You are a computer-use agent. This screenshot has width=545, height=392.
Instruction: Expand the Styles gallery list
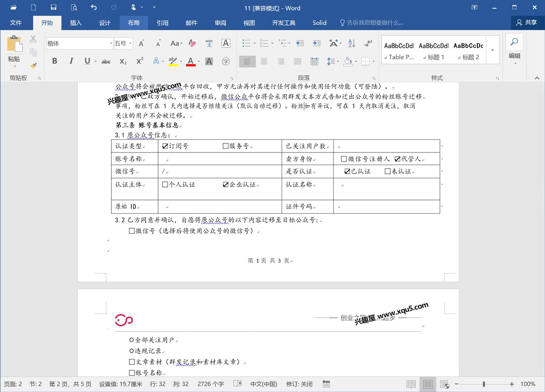493,50
